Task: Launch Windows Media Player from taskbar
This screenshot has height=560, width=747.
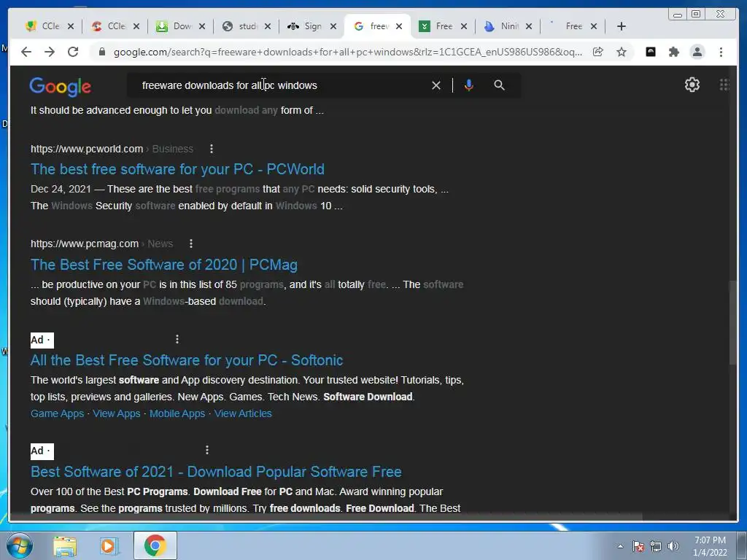Action: coord(109,546)
